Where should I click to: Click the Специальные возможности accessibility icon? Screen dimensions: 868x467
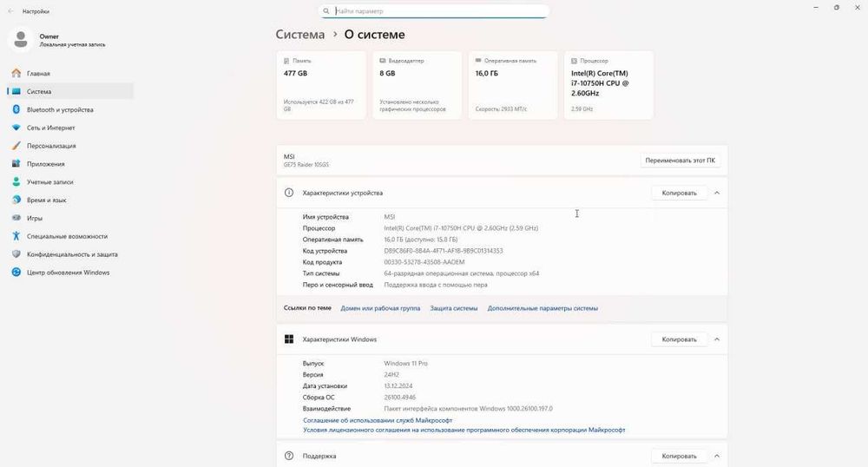point(16,236)
